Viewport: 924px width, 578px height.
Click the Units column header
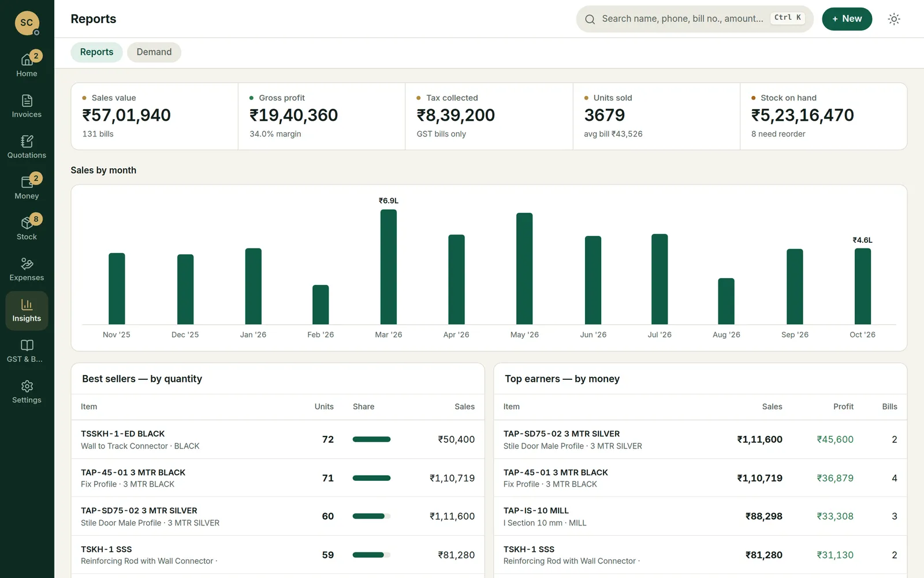click(324, 407)
